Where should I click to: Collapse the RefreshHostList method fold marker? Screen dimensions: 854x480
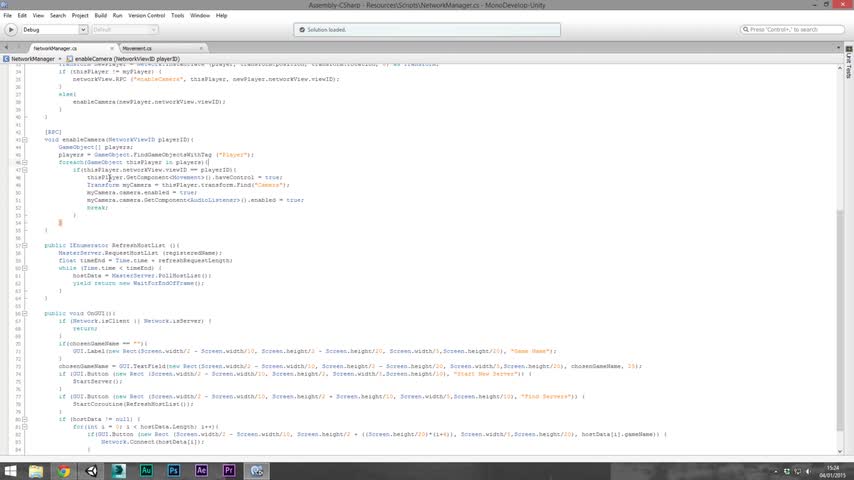coord(25,245)
